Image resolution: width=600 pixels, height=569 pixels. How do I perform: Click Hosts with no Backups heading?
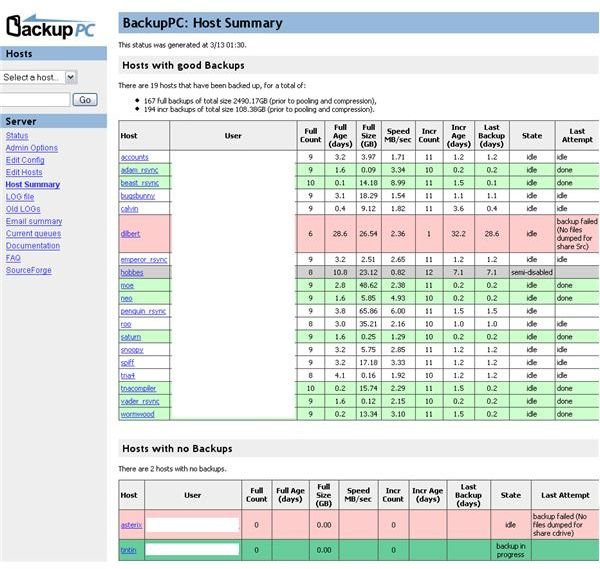tap(177, 448)
